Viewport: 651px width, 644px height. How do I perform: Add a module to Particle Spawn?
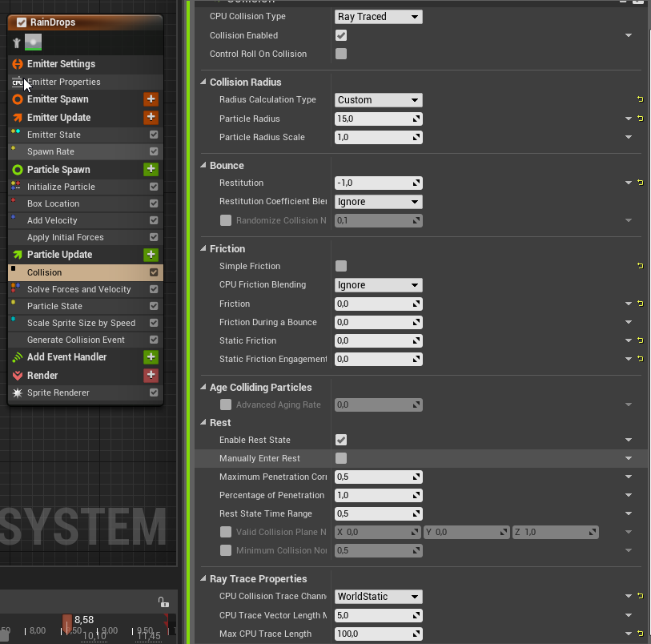pyautogui.click(x=151, y=169)
